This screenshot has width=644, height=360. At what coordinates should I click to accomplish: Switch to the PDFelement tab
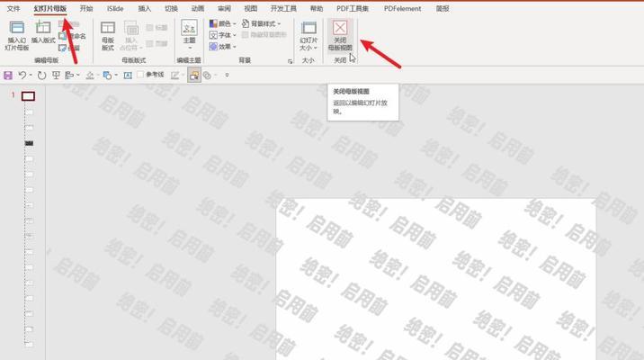click(x=403, y=9)
